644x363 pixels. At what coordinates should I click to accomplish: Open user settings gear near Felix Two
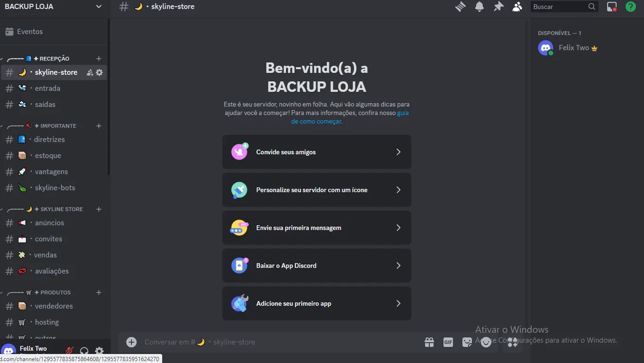99,351
